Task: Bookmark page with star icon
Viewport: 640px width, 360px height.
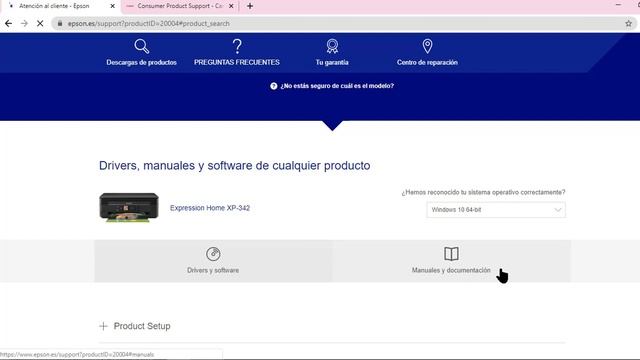Action: click(x=629, y=24)
